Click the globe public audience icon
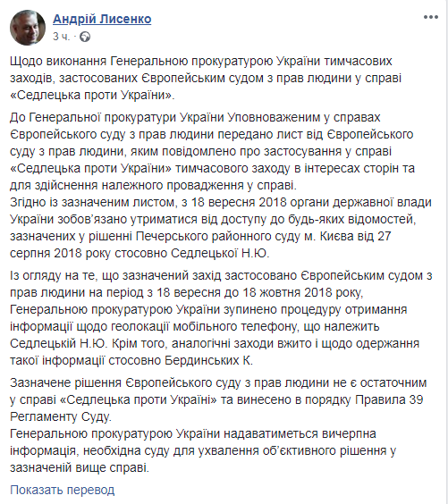Viewport: 448px width, 504px height. tap(85, 37)
